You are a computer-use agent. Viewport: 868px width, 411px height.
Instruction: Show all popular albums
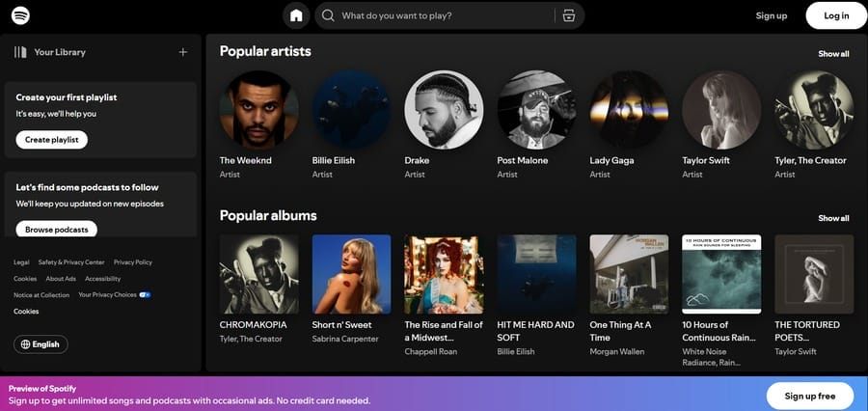833,218
